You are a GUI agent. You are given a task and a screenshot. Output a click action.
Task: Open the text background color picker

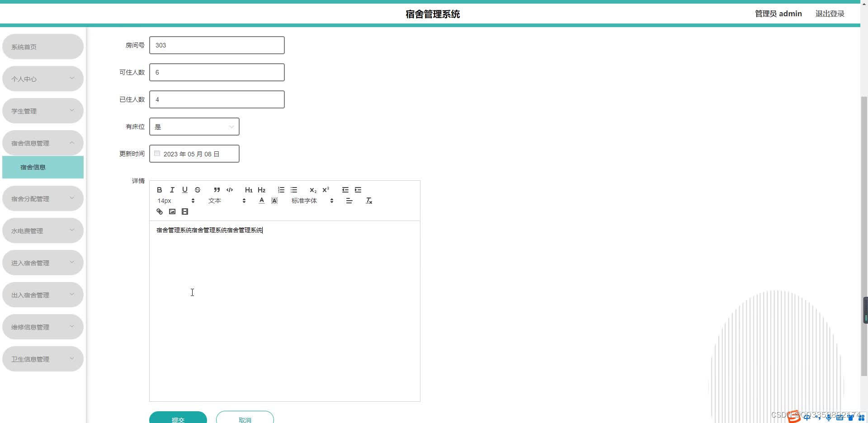[x=274, y=201]
